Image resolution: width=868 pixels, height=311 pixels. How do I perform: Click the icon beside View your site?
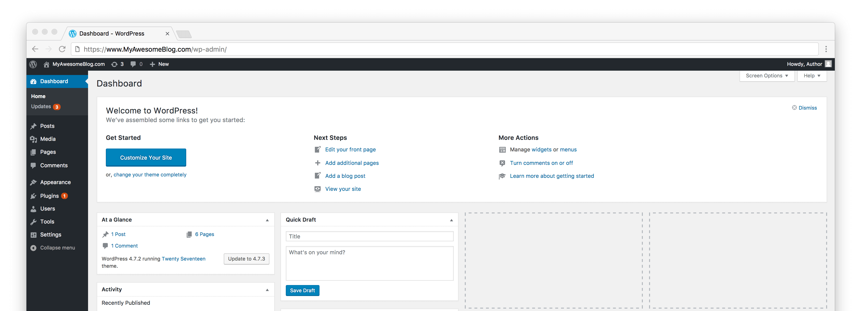(317, 189)
